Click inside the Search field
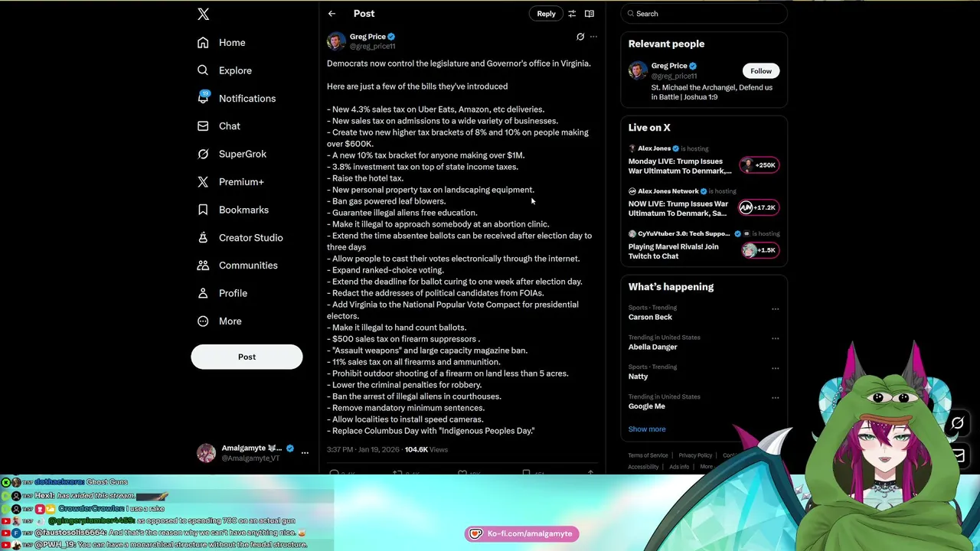980x551 pixels. 704,14
